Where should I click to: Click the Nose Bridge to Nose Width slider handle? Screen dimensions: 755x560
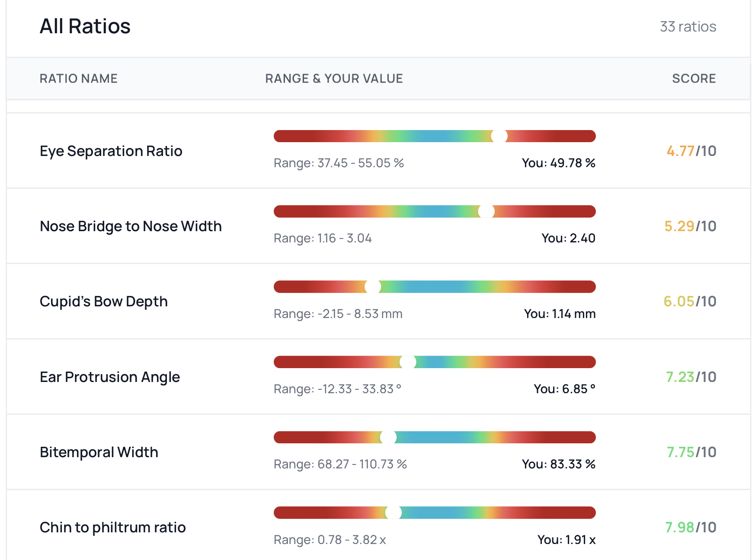[x=486, y=211]
